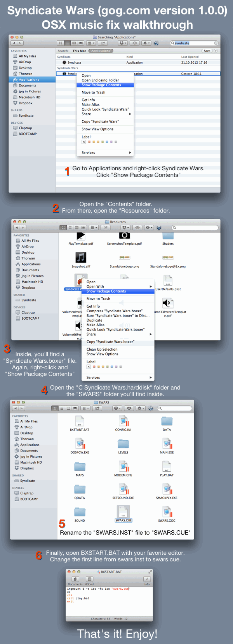Click iCloud button in BXSTART.BAT editor

[89, 579]
